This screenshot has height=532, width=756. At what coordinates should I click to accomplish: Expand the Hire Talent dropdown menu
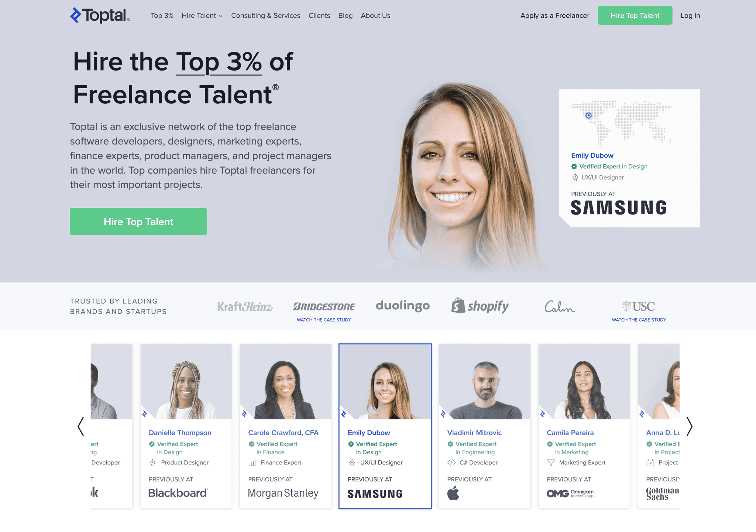coord(202,16)
